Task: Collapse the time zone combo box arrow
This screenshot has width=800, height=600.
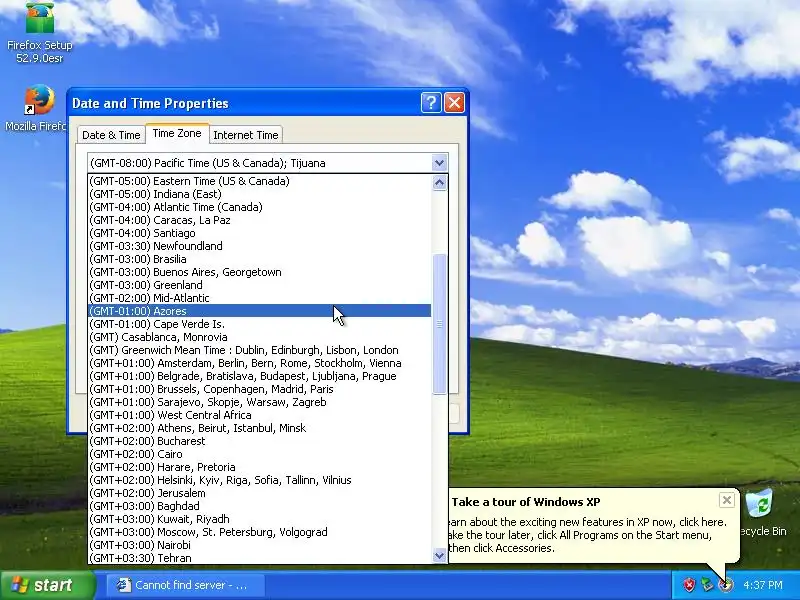Action: [x=439, y=163]
